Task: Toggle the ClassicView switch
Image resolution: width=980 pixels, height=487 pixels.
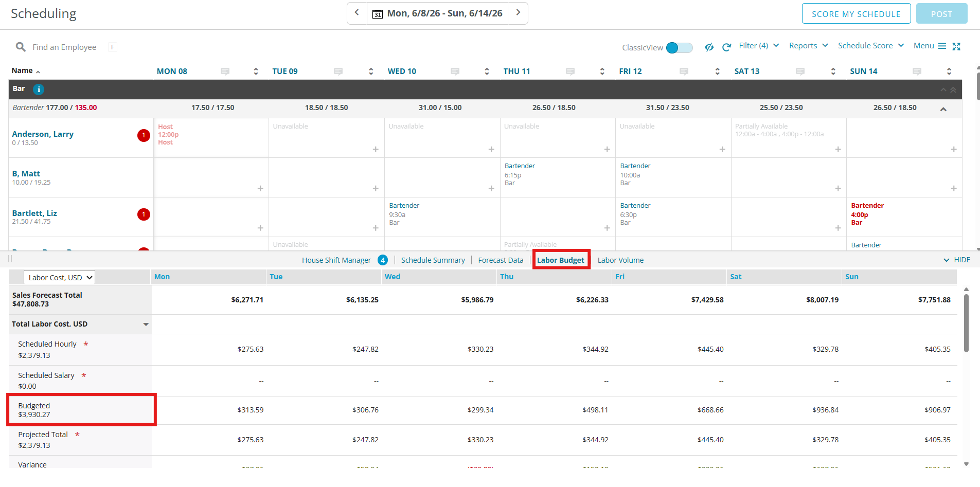Action: [x=679, y=48]
